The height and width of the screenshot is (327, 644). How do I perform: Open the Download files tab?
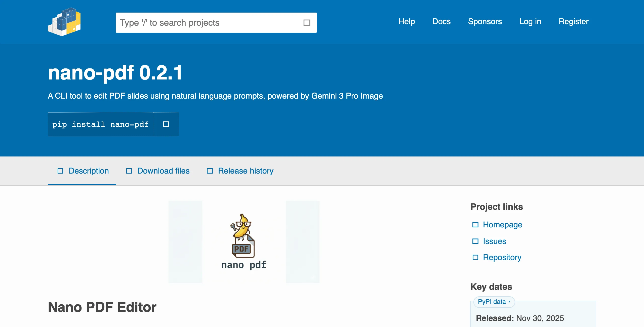tap(158, 171)
